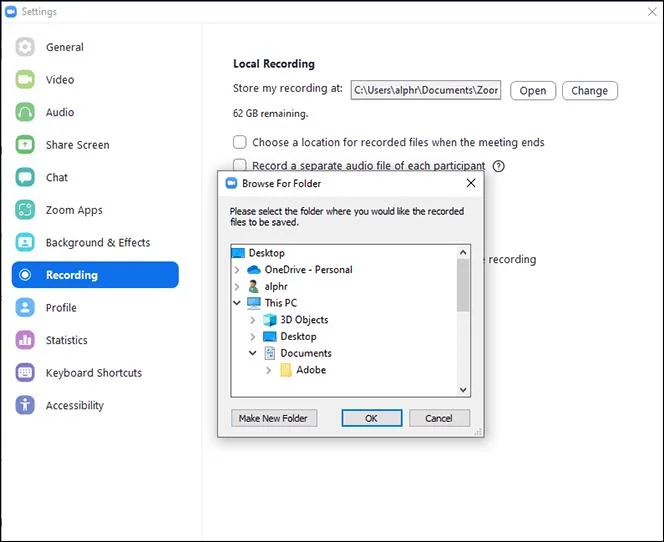Enable choose location when meeting ends checkbox

pos(240,142)
